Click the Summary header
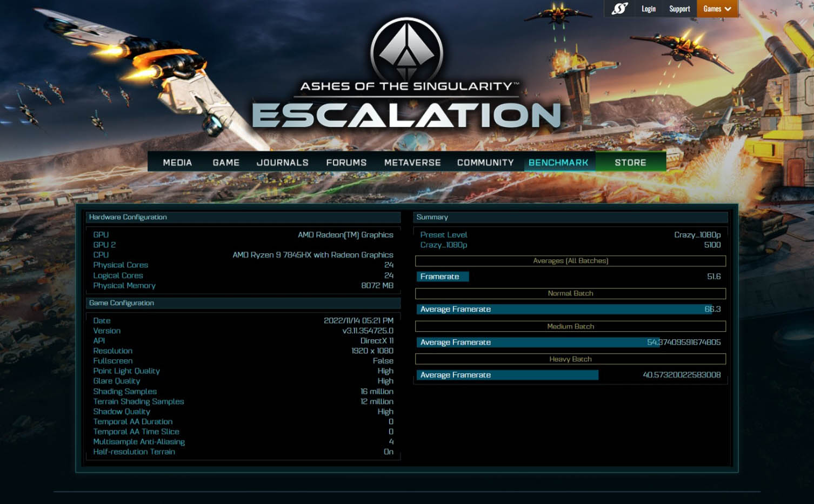Screen dimensions: 814x504 [570, 217]
